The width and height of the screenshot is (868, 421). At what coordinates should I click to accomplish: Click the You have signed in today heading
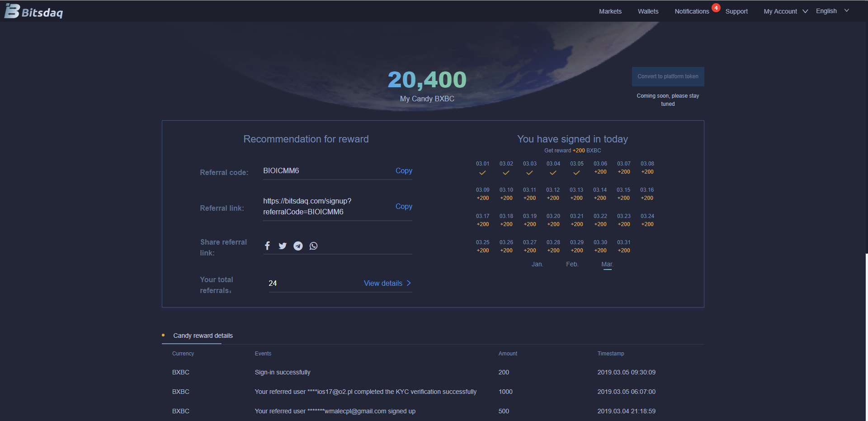[572, 139]
